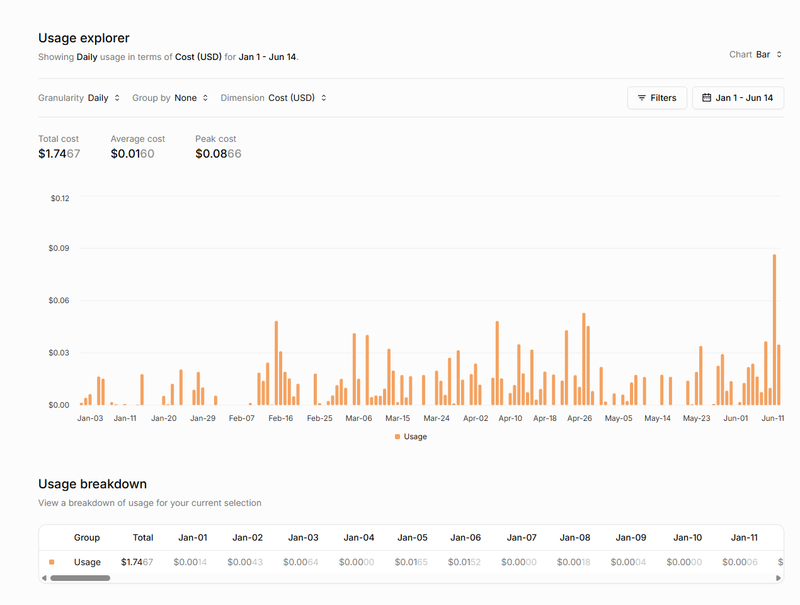Click the Filters icon
800x605 pixels.
coord(641,98)
